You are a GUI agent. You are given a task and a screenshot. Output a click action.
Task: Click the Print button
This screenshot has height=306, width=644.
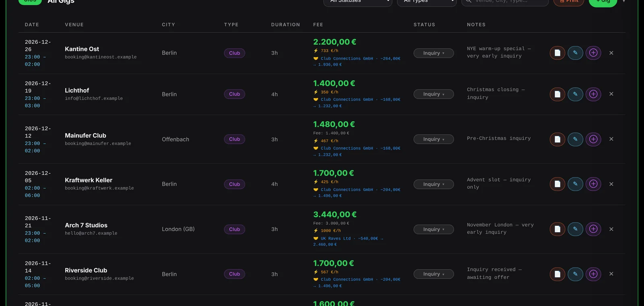click(x=569, y=2)
